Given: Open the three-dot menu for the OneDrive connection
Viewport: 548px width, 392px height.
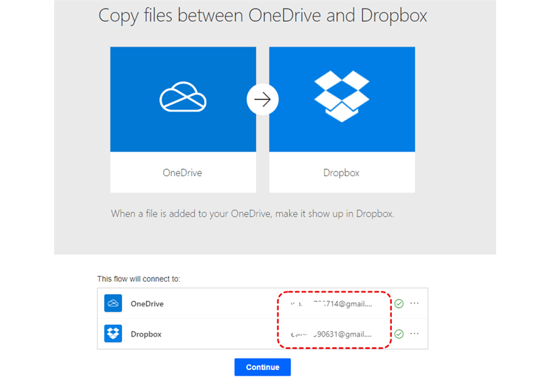Looking at the screenshot, I should point(414,303).
